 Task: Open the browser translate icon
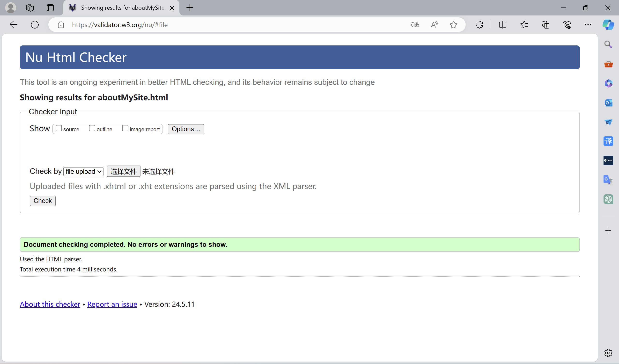tap(415, 25)
